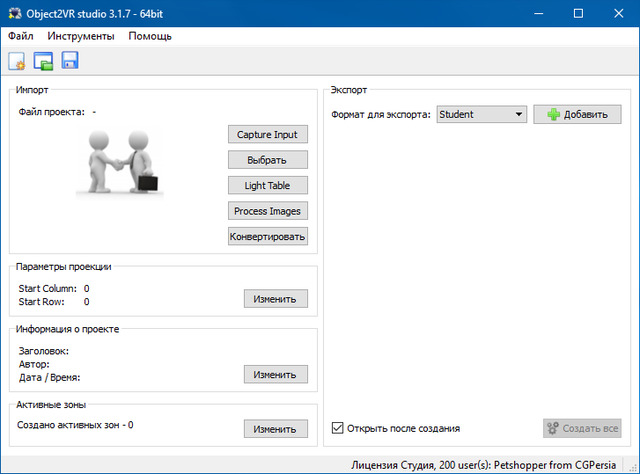Click the Open Project toolbar icon
The height and width of the screenshot is (474, 640).
click(43, 62)
